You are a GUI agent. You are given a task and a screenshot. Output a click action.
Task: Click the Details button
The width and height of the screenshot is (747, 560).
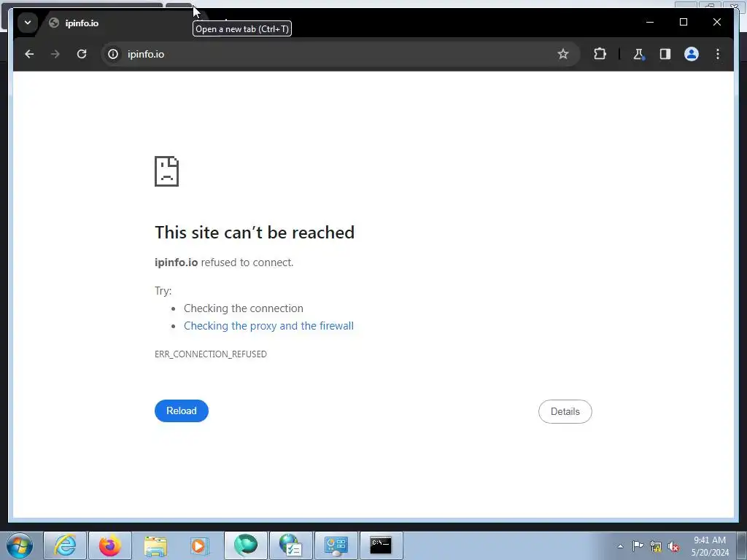[x=565, y=411]
